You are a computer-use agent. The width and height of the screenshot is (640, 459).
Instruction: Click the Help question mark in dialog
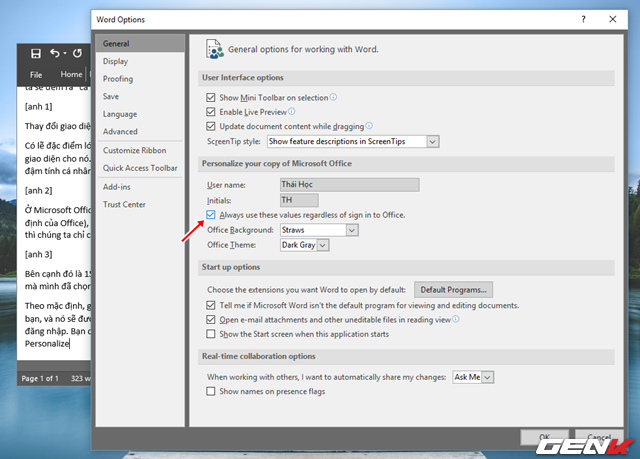581,19
